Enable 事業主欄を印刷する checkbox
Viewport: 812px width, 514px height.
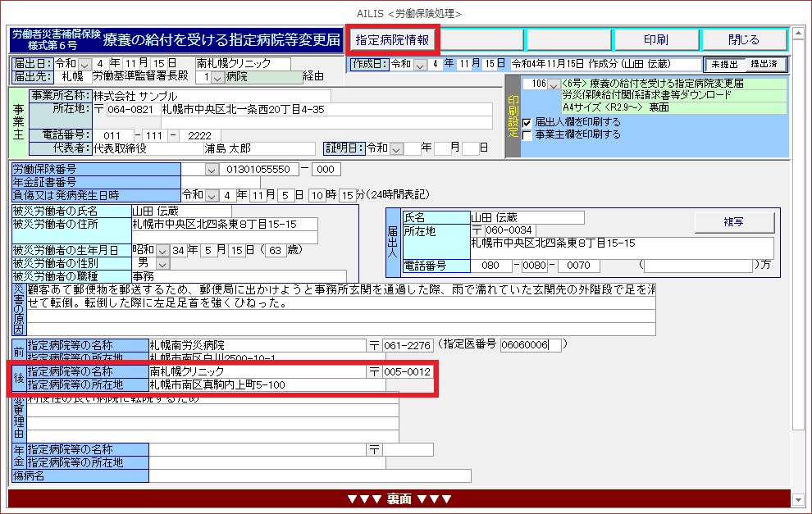[527, 135]
